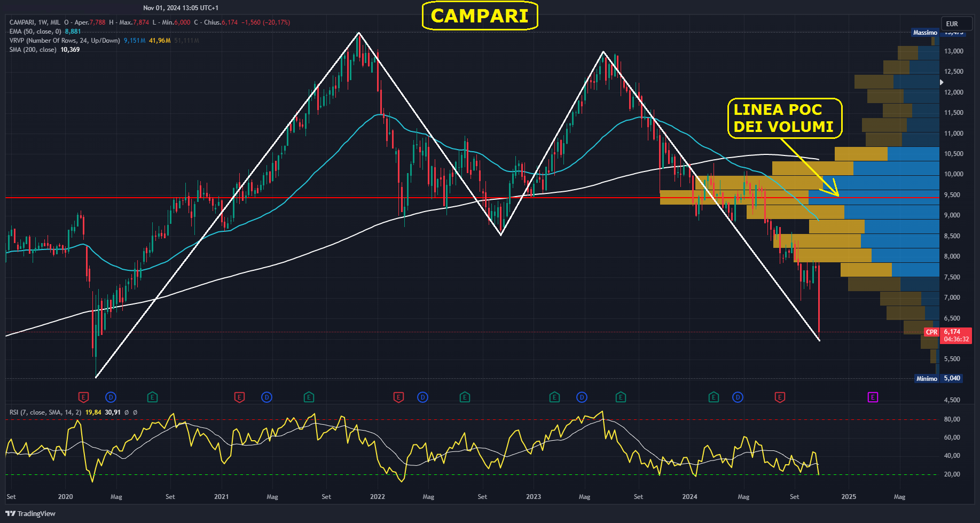
Task: Click the change value −1,560 (−20,17%)
Action: click(266, 22)
